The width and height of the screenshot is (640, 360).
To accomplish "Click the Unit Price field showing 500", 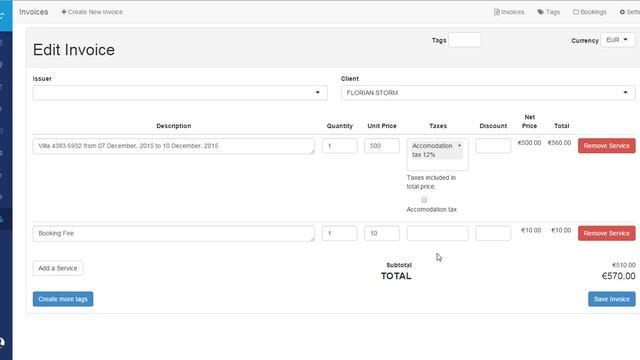I will (x=382, y=146).
